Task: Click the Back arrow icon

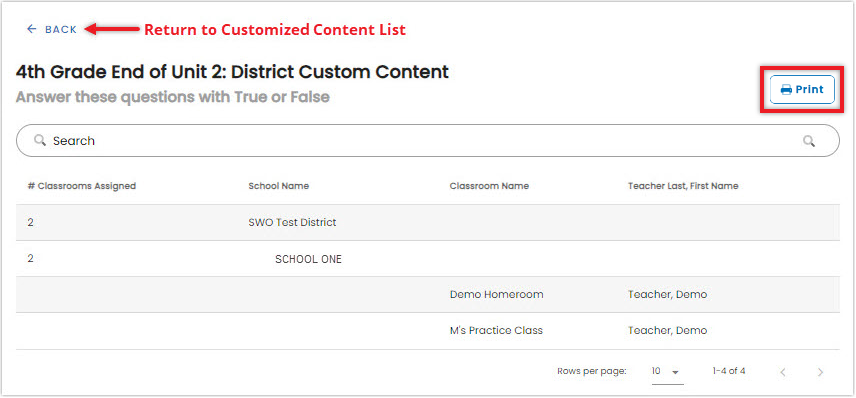Action: click(32, 29)
